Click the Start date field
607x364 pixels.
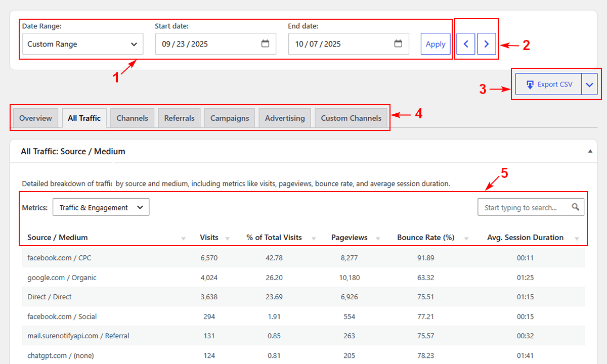coord(215,44)
